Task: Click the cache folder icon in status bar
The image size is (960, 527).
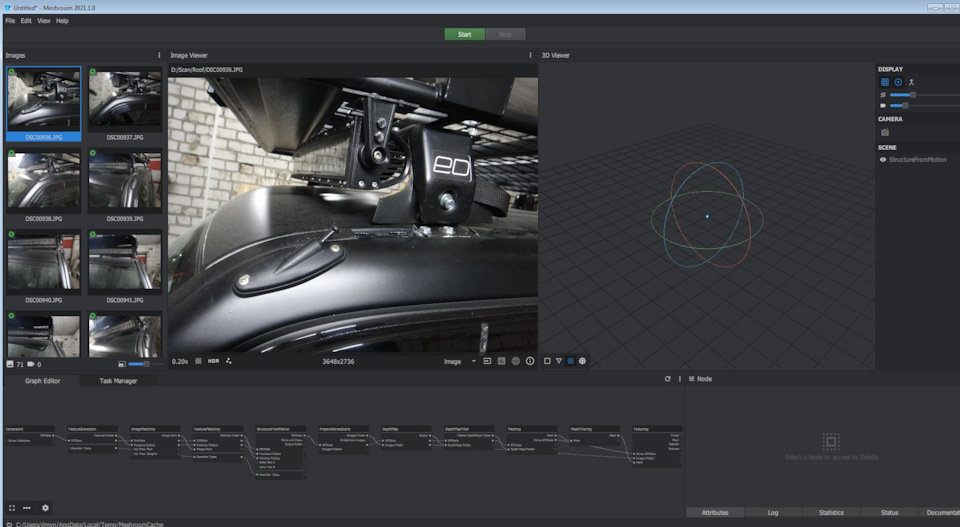Action: pyautogui.click(x=9, y=524)
